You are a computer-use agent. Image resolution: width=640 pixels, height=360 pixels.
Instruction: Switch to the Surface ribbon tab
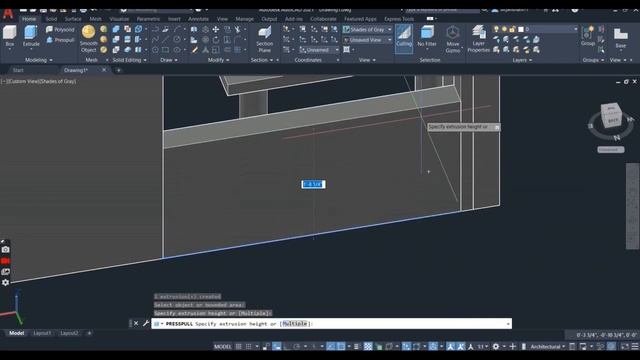tap(73, 19)
